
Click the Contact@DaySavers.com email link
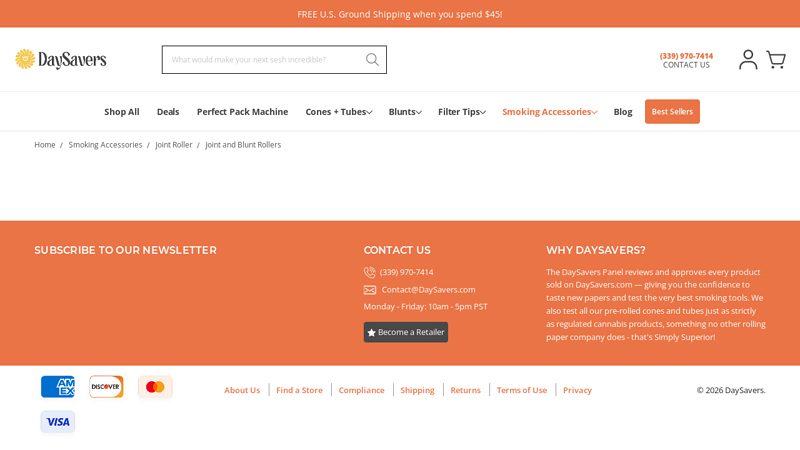coord(428,290)
